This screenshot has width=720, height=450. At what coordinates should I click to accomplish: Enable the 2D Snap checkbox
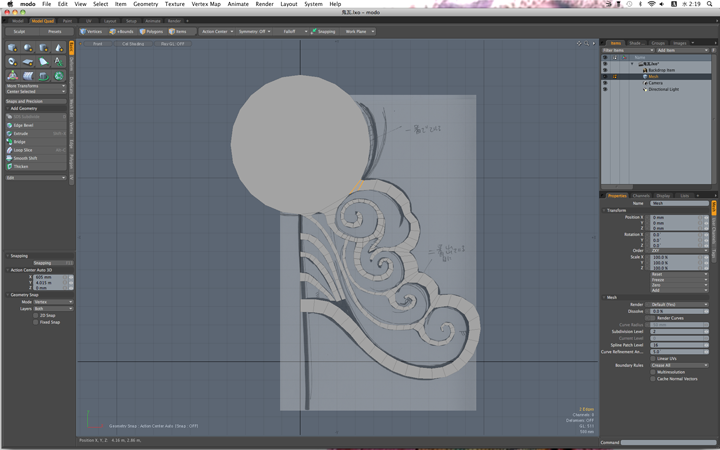[x=36, y=315]
